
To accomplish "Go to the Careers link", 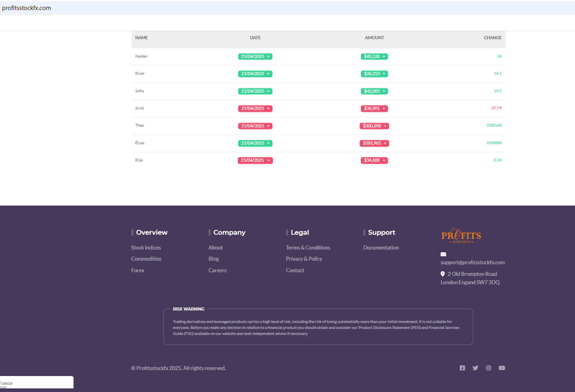I will (x=217, y=271).
